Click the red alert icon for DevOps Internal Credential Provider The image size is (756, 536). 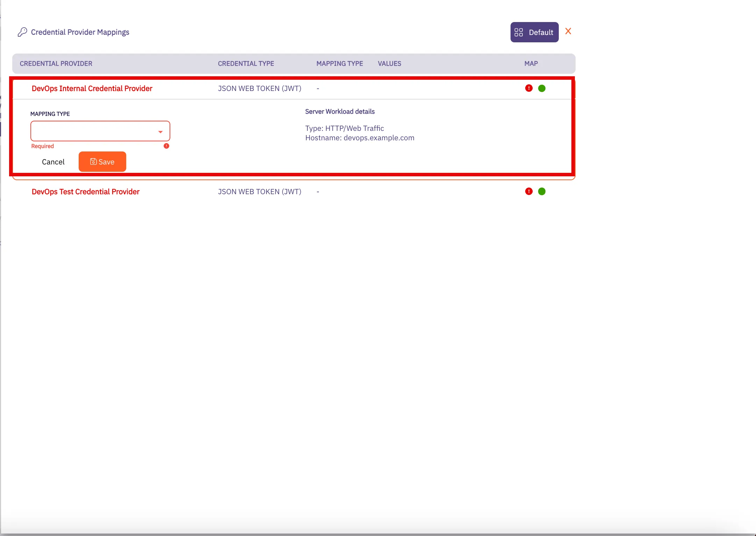[528, 88]
